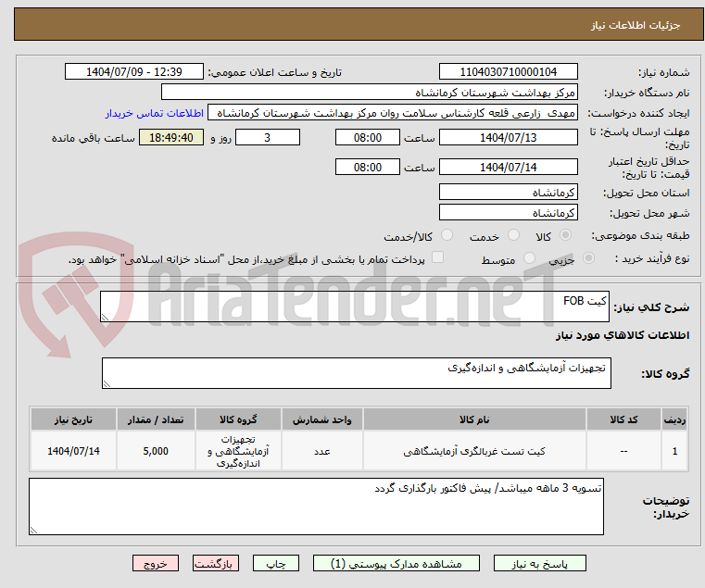
Task: Click the resize handle of شرح کلی نیاز box
Action: (105, 318)
